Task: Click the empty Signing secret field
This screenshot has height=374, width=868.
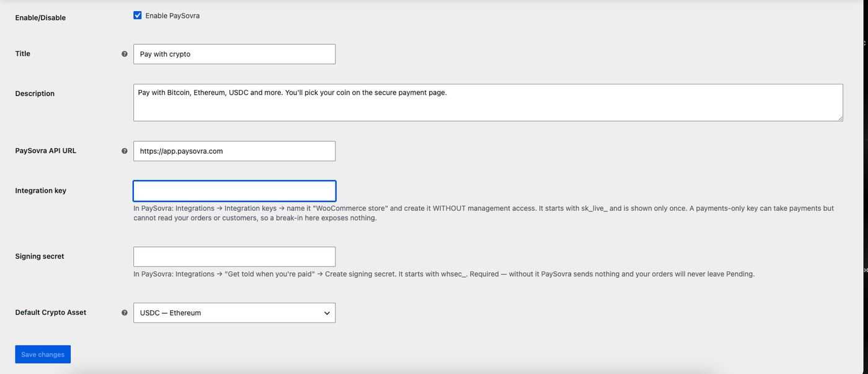Action: (x=234, y=257)
